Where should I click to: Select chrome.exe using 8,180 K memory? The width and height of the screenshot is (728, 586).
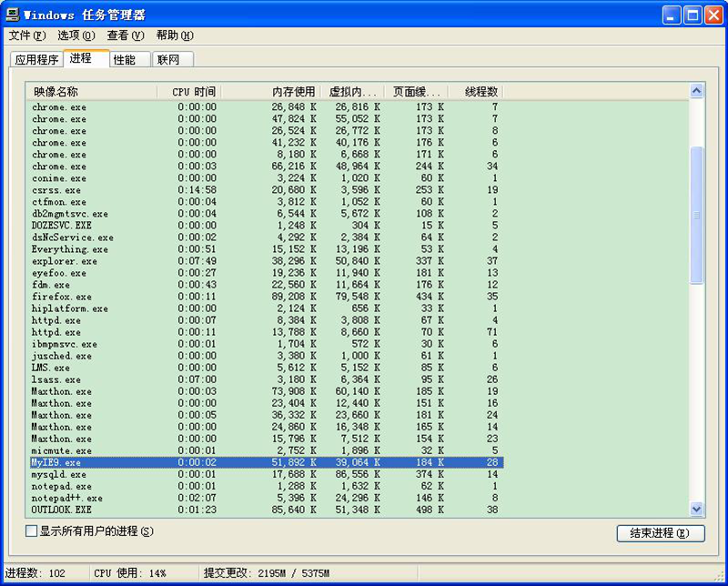tap(267, 155)
